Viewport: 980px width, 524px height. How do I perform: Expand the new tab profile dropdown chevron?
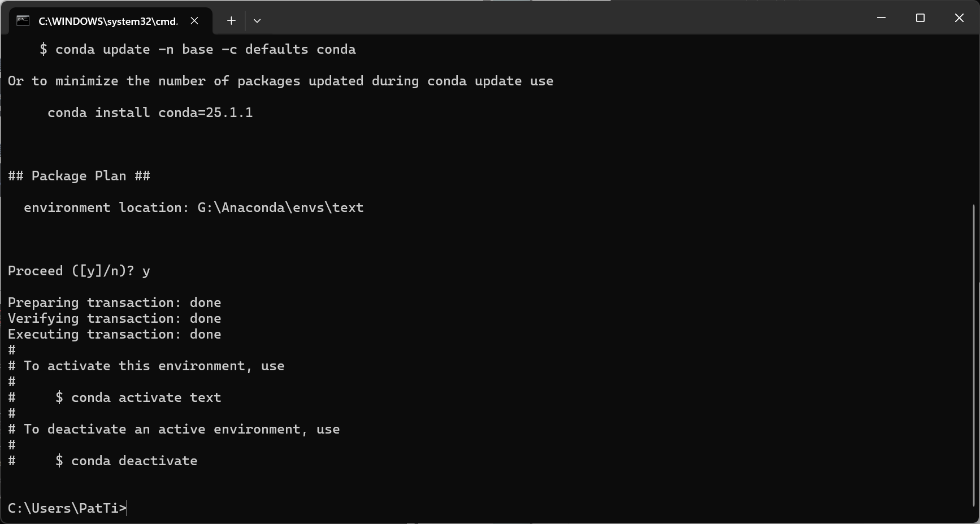pyautogui.click(x=257, y=21)
